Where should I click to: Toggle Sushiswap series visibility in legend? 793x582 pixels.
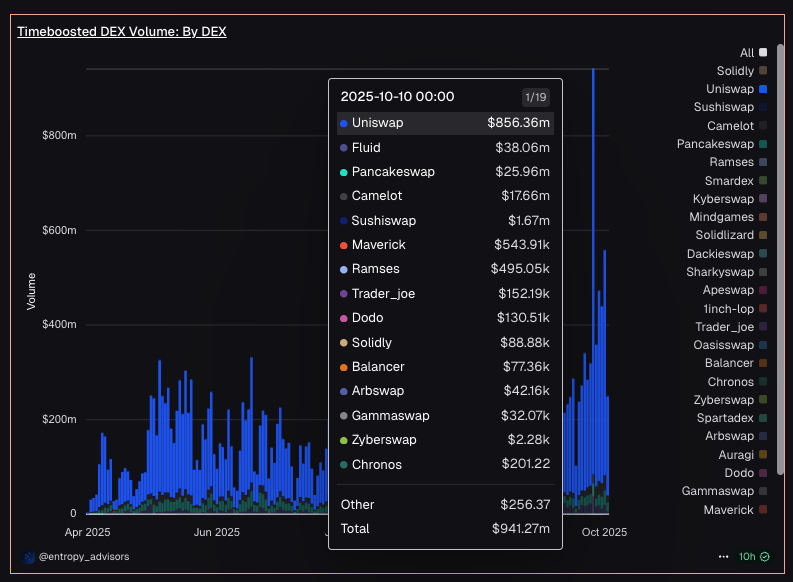724,107
